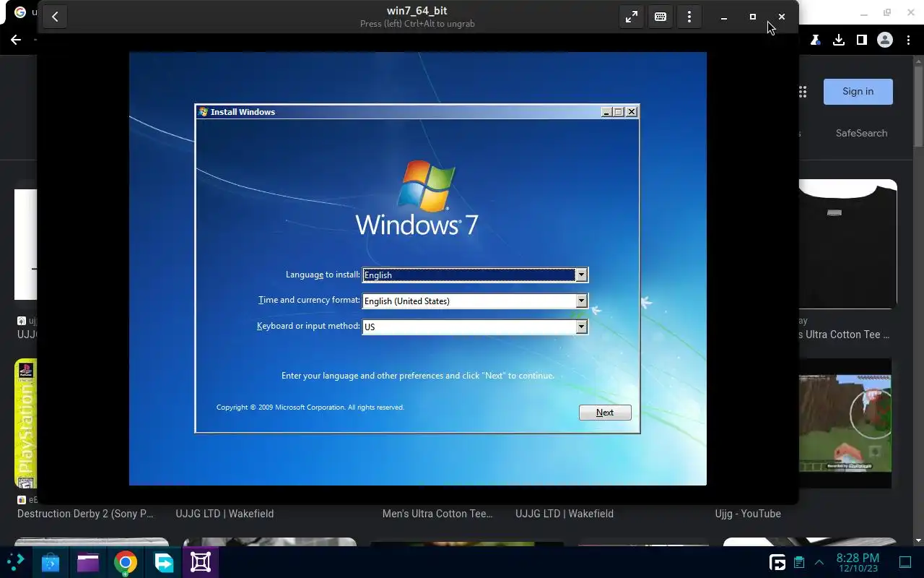Viewport: 924px width, 578px height.
Task: Open the blue arrow taskbar app
Action: tap(163, 562)
